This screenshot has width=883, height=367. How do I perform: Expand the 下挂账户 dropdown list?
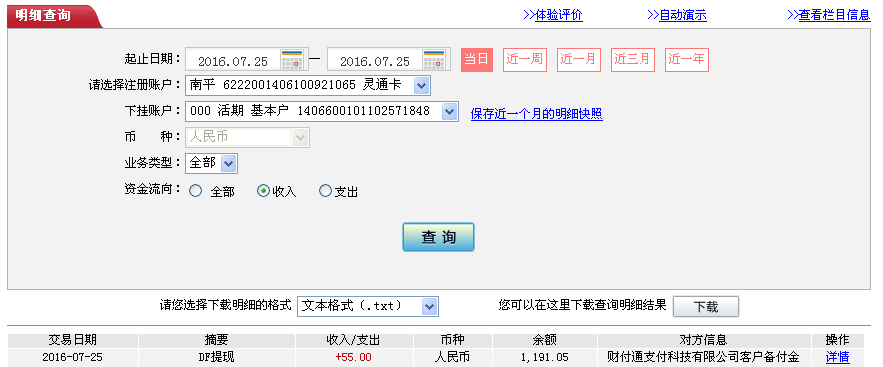(449, 111)
